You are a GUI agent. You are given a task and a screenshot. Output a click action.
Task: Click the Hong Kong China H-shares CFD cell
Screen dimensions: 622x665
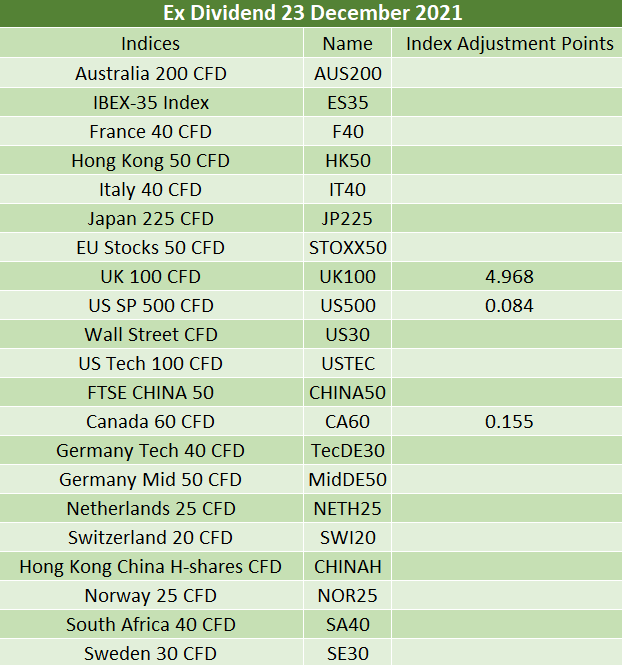[x=151, y=566]
